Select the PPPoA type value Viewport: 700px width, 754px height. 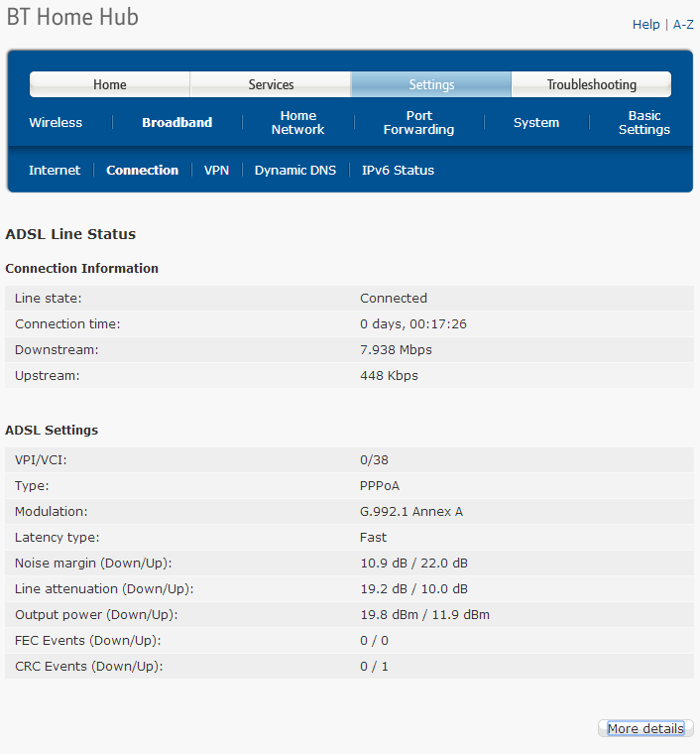coord(380,486)
